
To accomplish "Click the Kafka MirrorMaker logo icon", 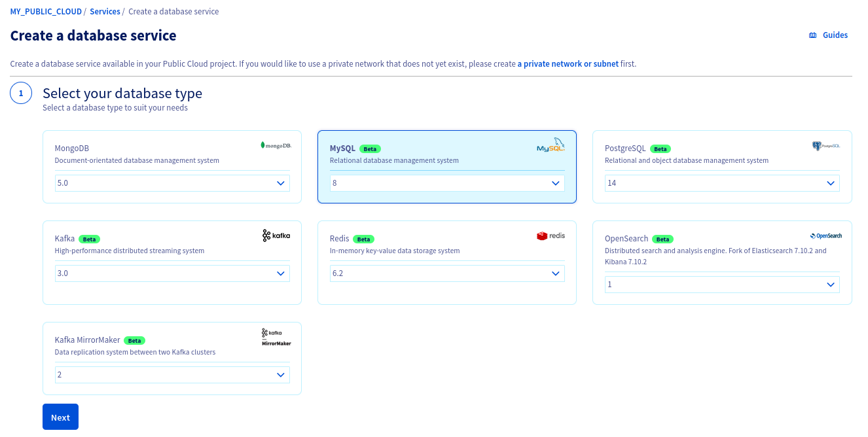I will (276, 336).
